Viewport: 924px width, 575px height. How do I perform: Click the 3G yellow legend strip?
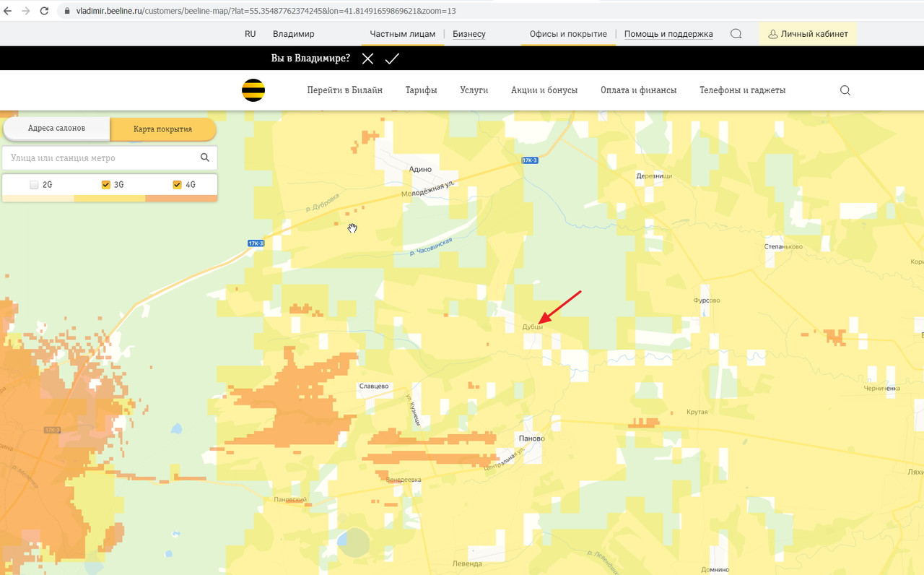click(x=110, y=198)
